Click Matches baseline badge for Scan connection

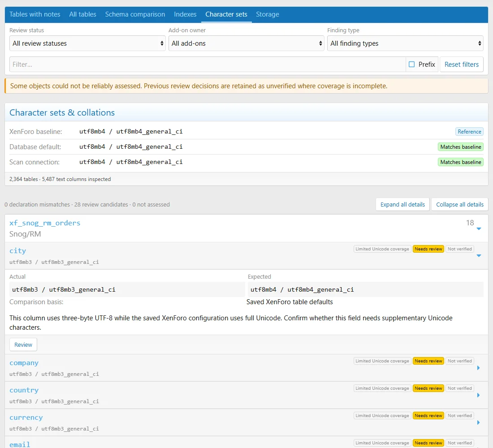point(461,162)
